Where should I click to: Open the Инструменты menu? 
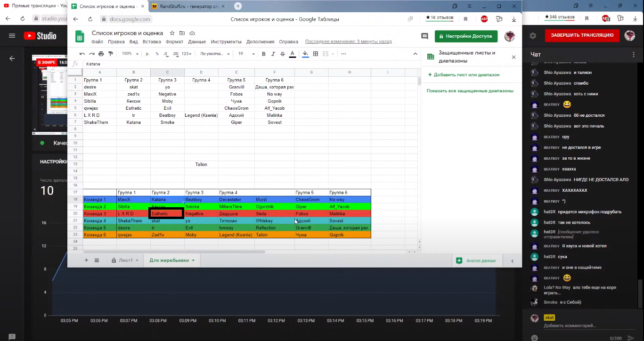click(226, 41)
